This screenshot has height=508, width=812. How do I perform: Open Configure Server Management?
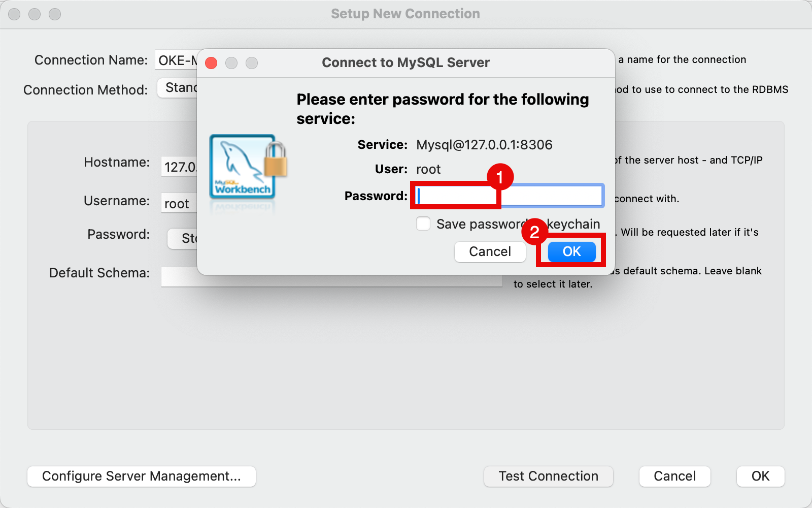(x=141, y=476)
